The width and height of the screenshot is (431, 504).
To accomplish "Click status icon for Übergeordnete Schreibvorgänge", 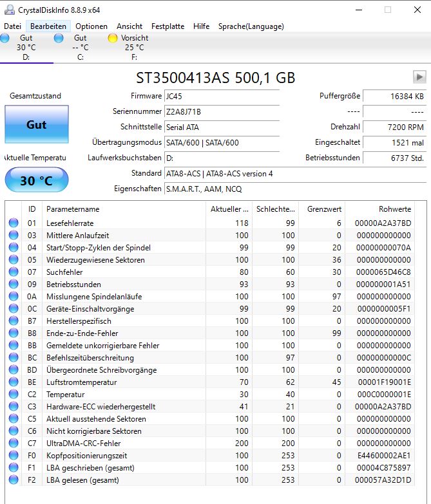I will (14, 369).
